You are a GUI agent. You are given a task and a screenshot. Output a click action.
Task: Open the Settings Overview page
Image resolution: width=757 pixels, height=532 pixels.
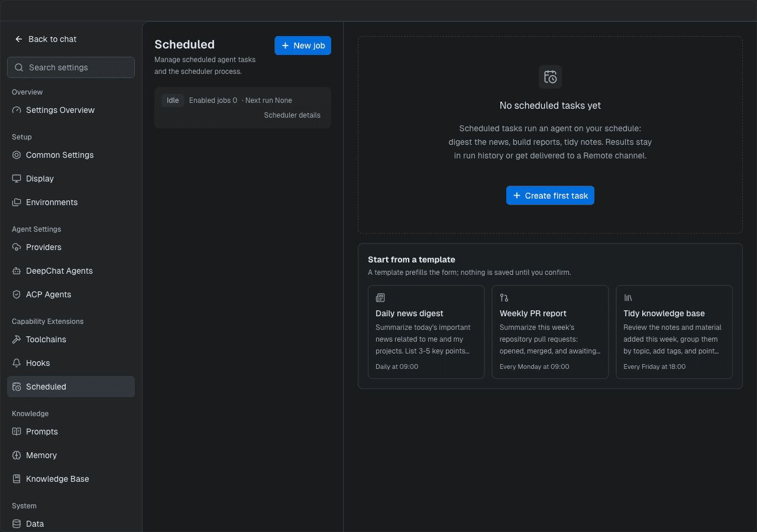click(x=71, y=110)
